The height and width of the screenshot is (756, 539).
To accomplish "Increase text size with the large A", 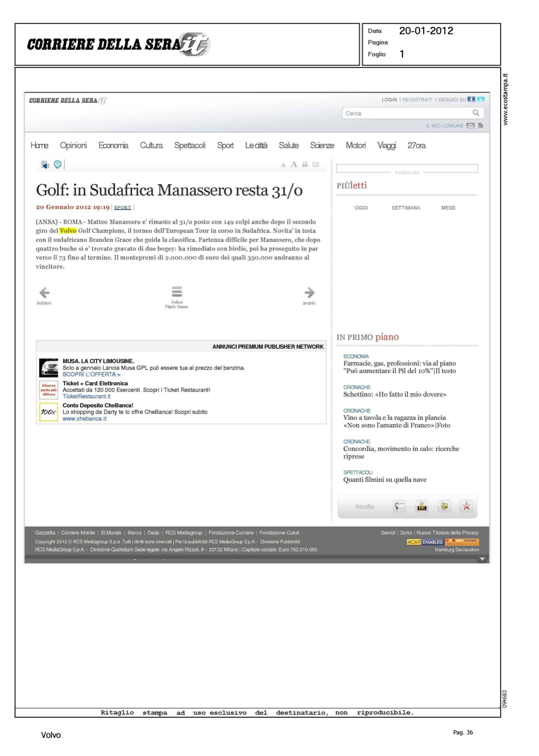I will 294,164.
